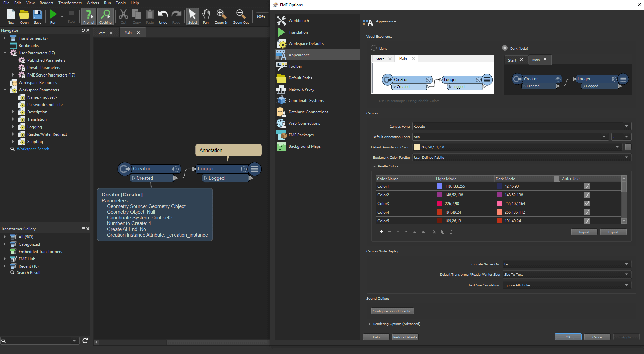Image resolution: width=644 pixels, height=354 pixels.
Task: Click the Save disk toolbar icon
Action: 38,16
